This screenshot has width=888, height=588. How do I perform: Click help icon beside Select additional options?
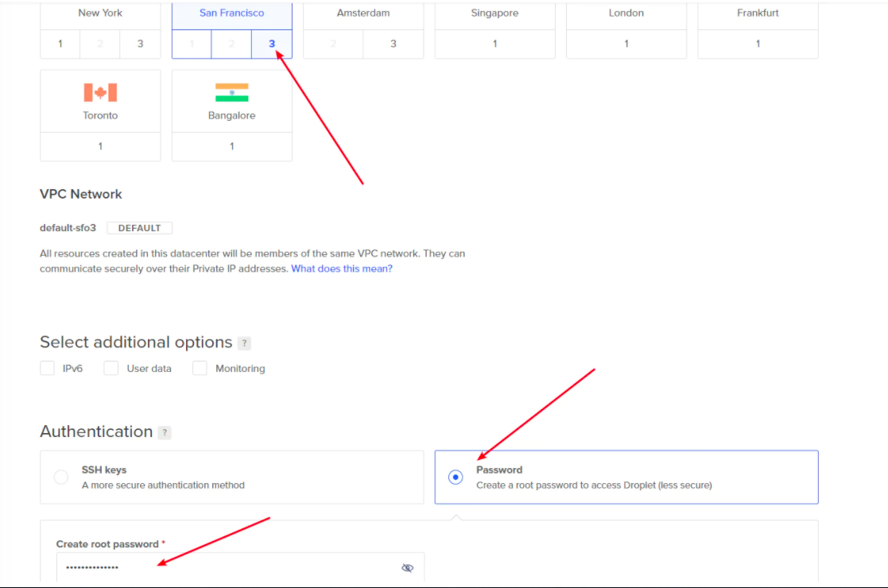click(x=244, y=343)
